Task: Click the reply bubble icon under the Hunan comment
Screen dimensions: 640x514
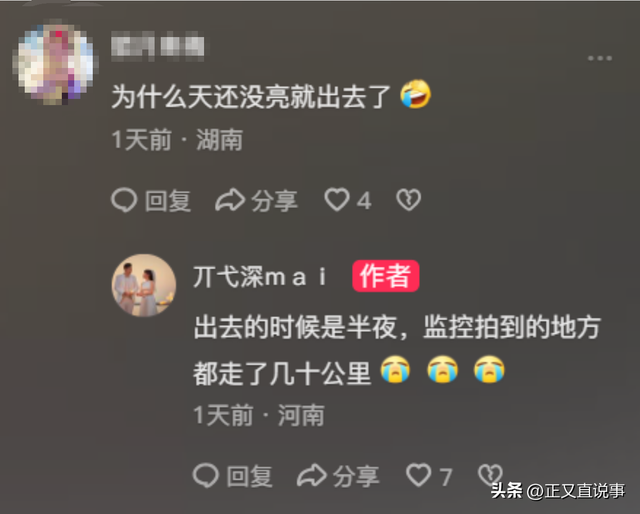Action: tap(124, 200)
